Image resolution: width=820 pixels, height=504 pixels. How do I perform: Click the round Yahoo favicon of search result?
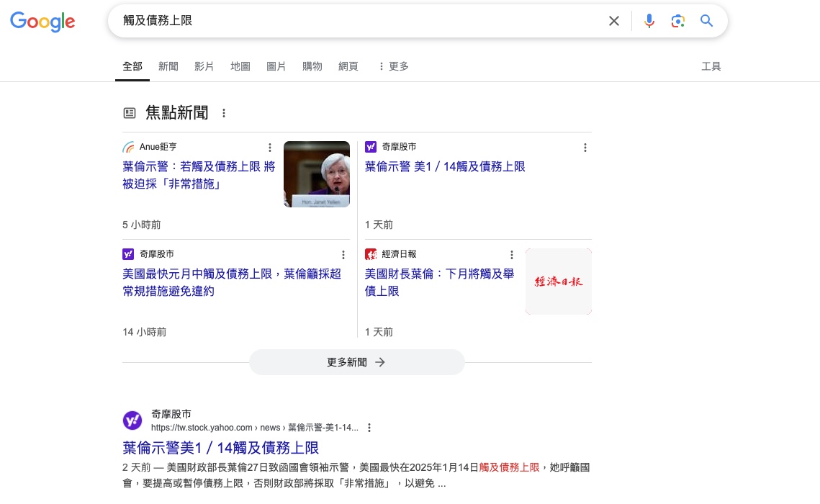pyautogui.click(x=132, y=420)
